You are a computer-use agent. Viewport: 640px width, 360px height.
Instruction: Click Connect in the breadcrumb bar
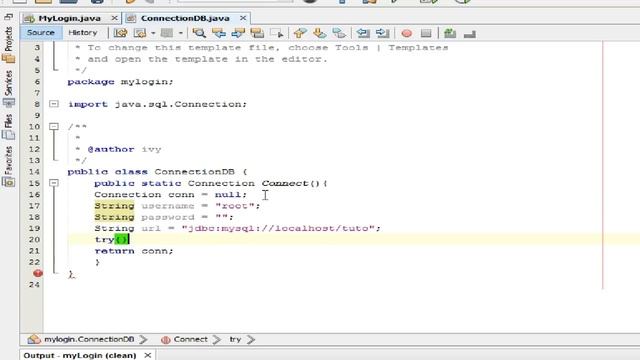tap(191, 339)
